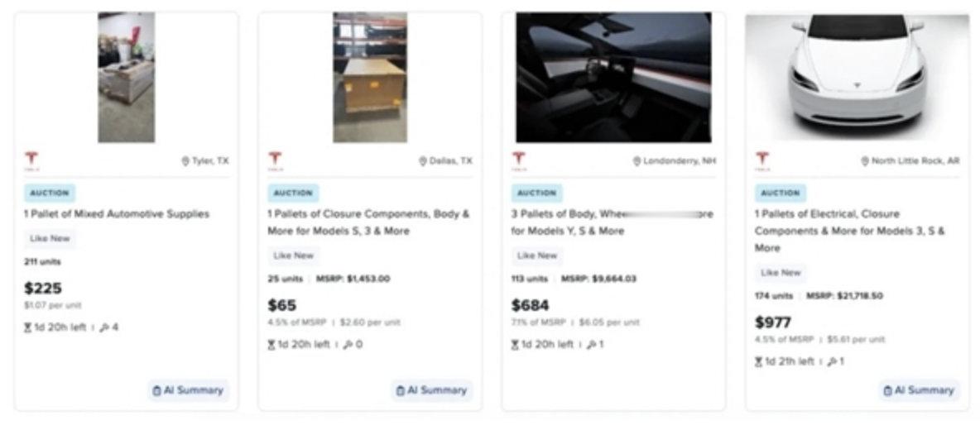View the cardboard box pallet photo
The height and width of the screenshot is (425, 980).
click(x=370, y=78)
